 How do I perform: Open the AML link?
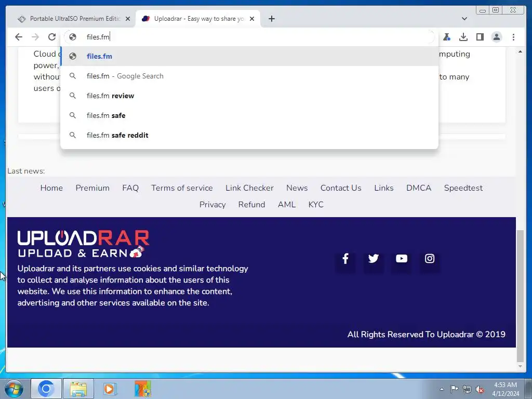tap(287, 205)
